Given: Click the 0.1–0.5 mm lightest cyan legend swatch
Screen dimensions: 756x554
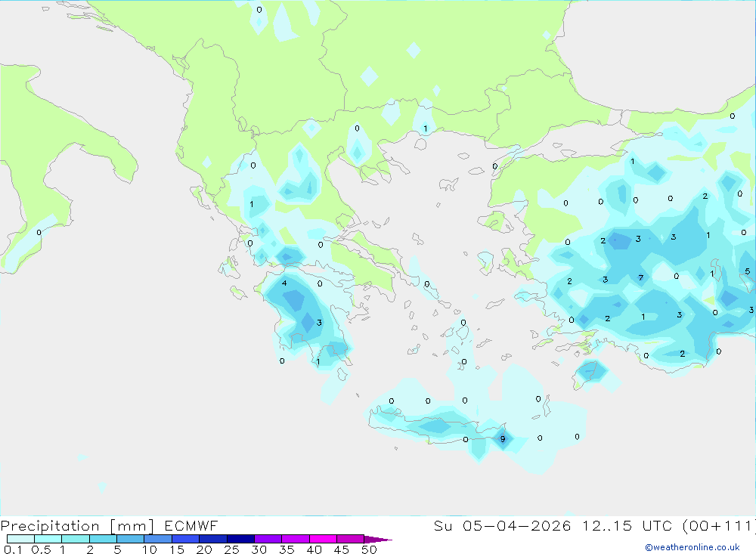Looking at the screenshot, I should click(20, 539).
